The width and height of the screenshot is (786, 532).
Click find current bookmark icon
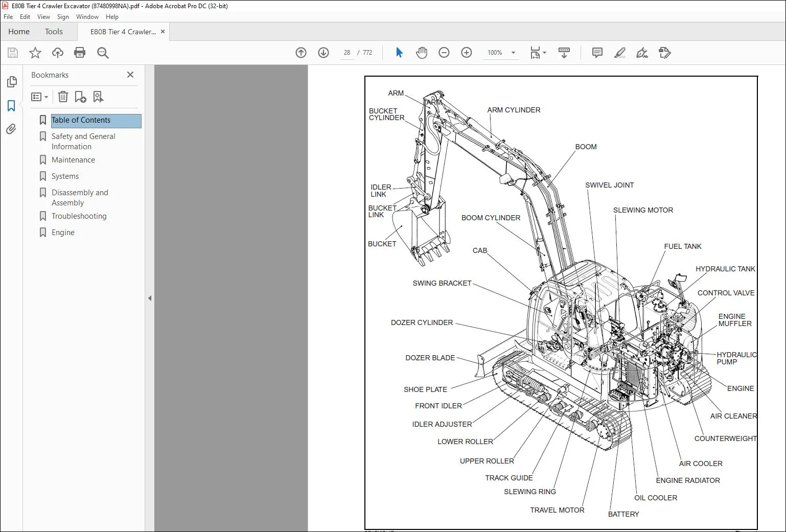[98, 97]
